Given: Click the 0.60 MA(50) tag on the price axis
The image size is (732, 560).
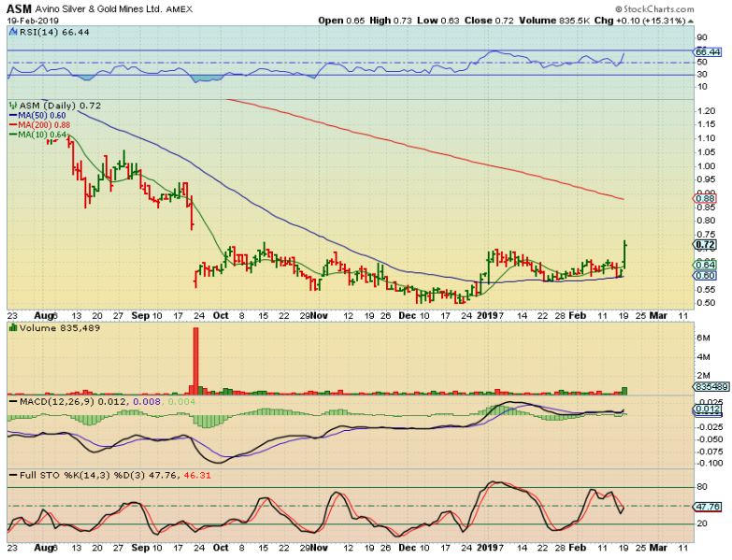Looking at the screenshot, I should [706, 276].
